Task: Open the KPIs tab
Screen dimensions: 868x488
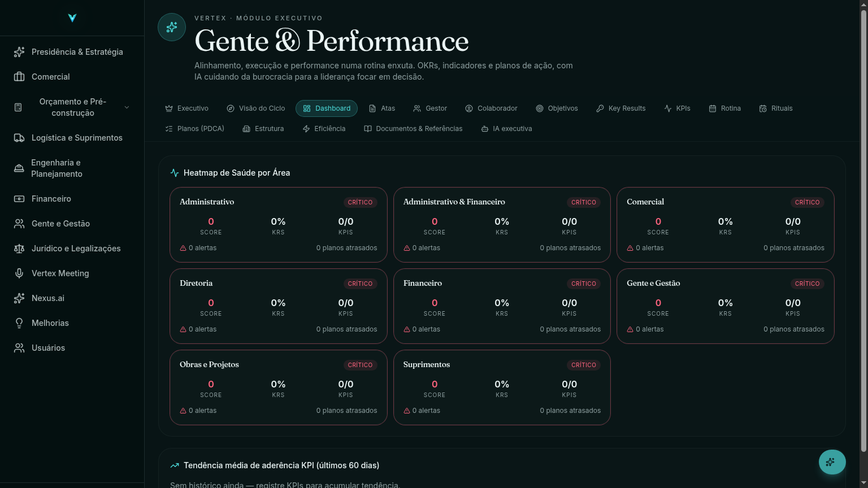Action: (x=677, y=108)
